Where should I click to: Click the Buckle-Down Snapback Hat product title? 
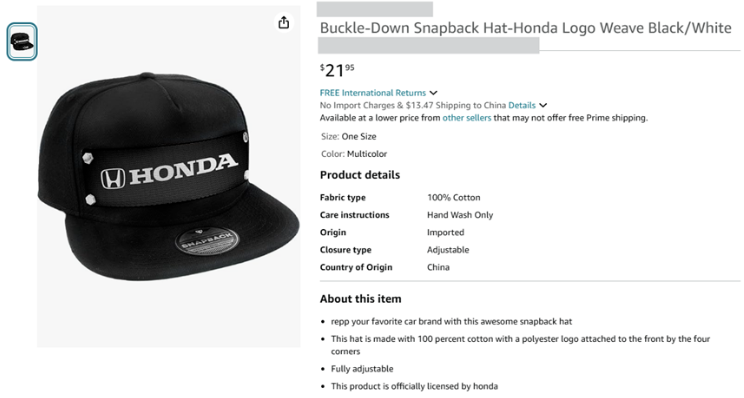[x=525, y=28]
